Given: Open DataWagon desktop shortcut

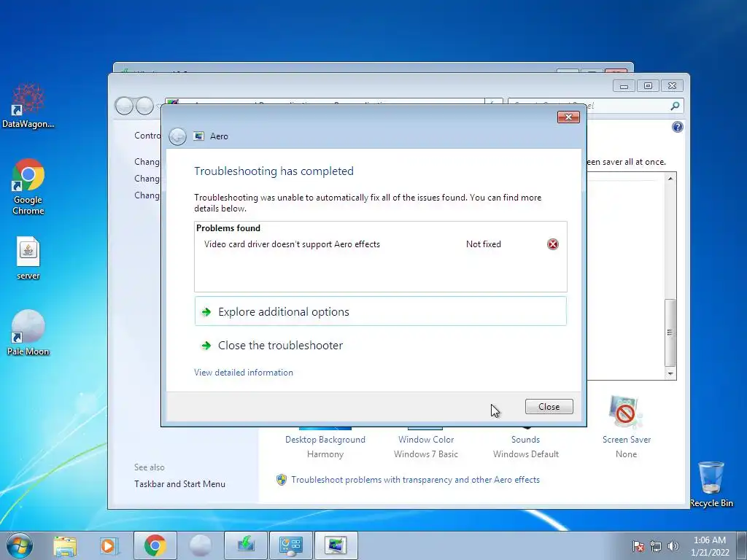Looking at the screenshot, I should tap(28, 106).
